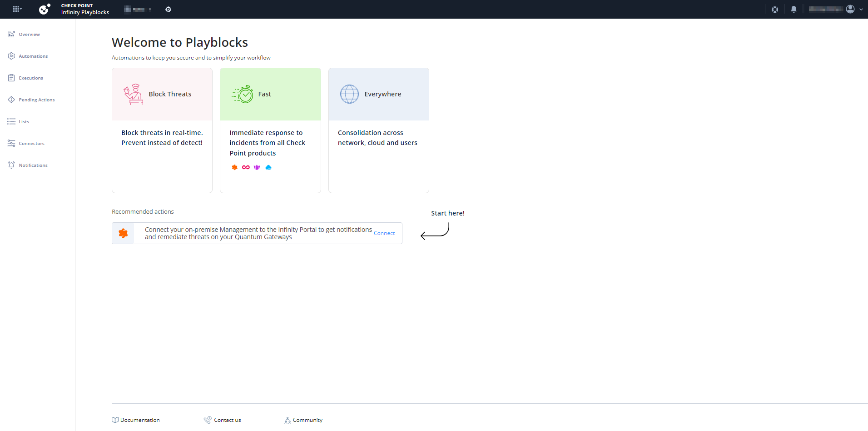Click the Everywhere globe icon
Image resolution: width=868 pixels, height=431 pixels.
tap(349, 94)
